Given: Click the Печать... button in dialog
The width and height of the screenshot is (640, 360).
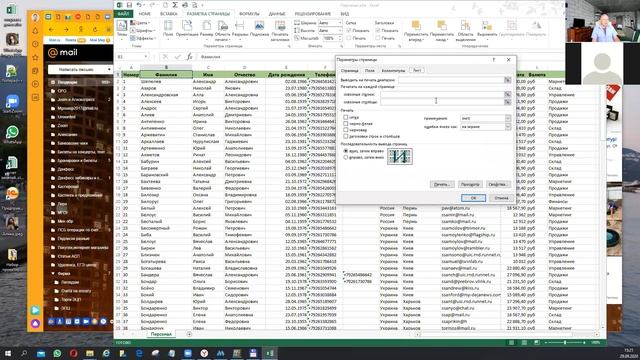Looking at the screenshot, I should (x=442, y=184).
